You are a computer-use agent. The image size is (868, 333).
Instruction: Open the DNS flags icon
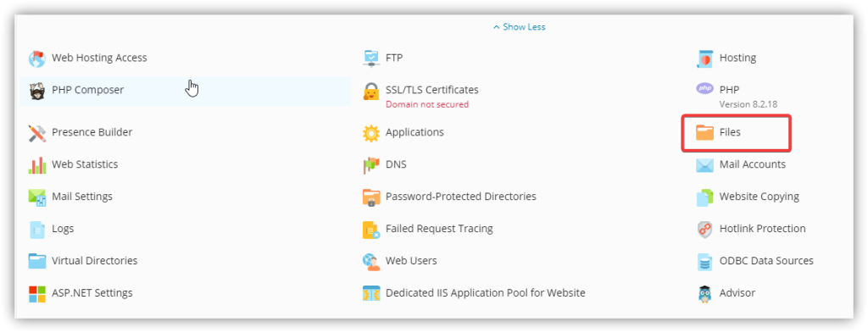click(371, 165)
